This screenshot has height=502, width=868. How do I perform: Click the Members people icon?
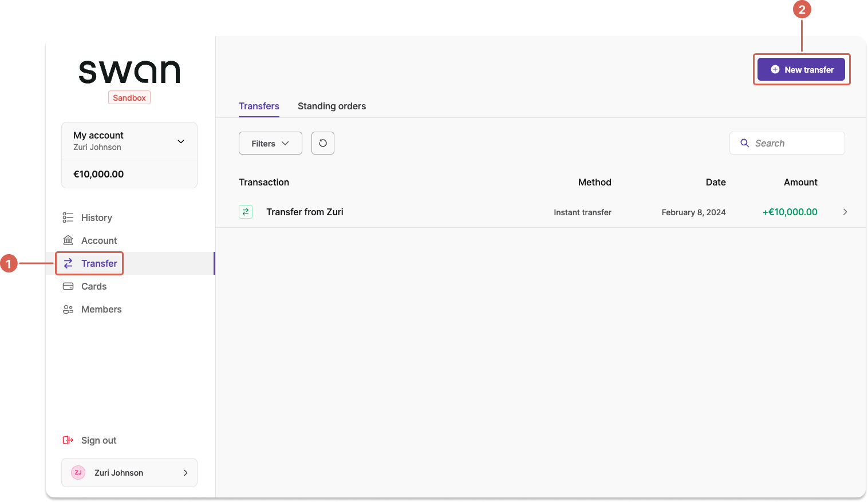pos(68,309)
